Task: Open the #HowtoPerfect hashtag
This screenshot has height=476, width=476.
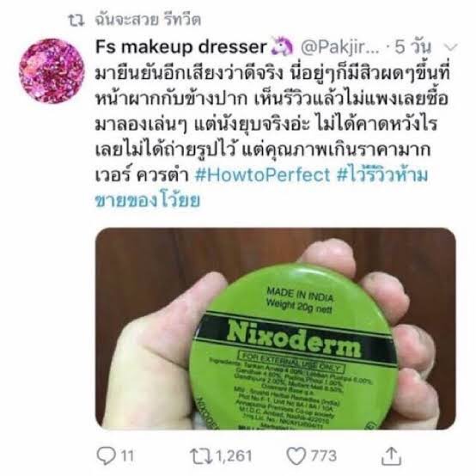Action: (262, 175)
